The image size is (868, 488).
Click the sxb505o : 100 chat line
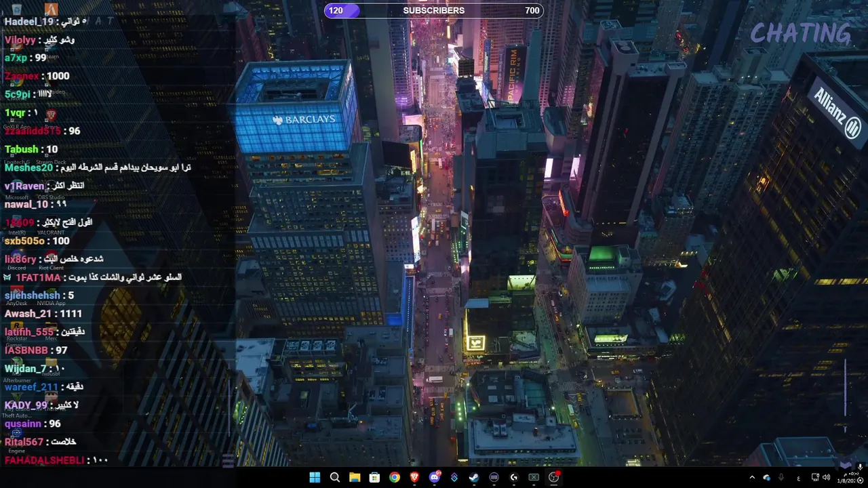point(37,241)
